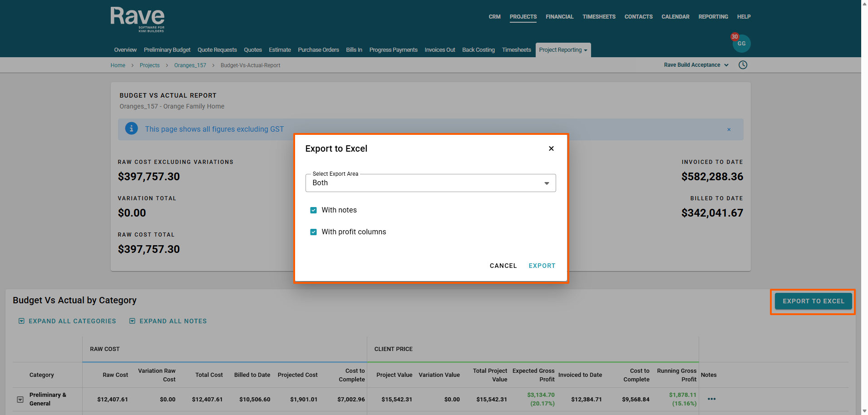
Task: Close the Export to Excel dialog
Action: tap(551, 148)
